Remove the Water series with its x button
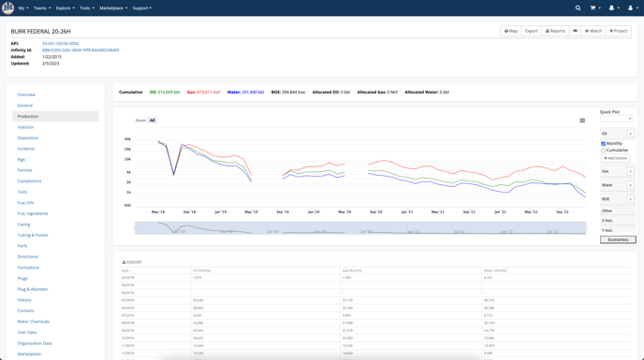The image size is (644, 360). (x=630, y=185)
